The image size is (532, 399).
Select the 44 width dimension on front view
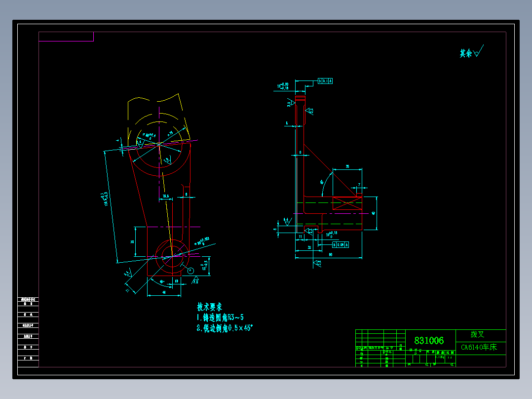pyautogui.click(x=164, y=292)
